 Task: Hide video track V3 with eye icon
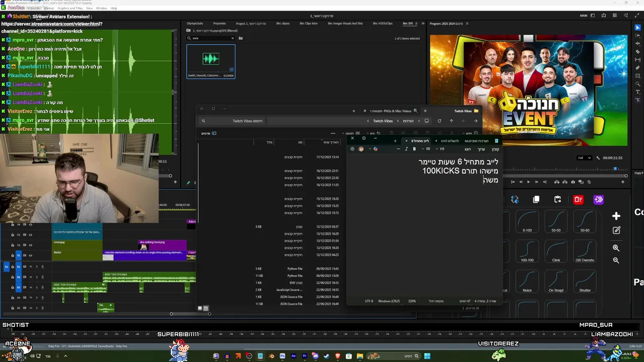click(x=30, y=235)
